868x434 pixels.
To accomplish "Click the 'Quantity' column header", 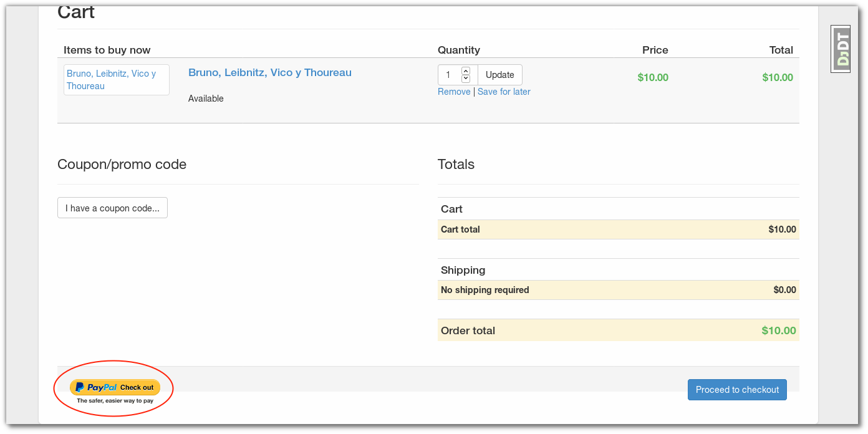I will [459, 50].
